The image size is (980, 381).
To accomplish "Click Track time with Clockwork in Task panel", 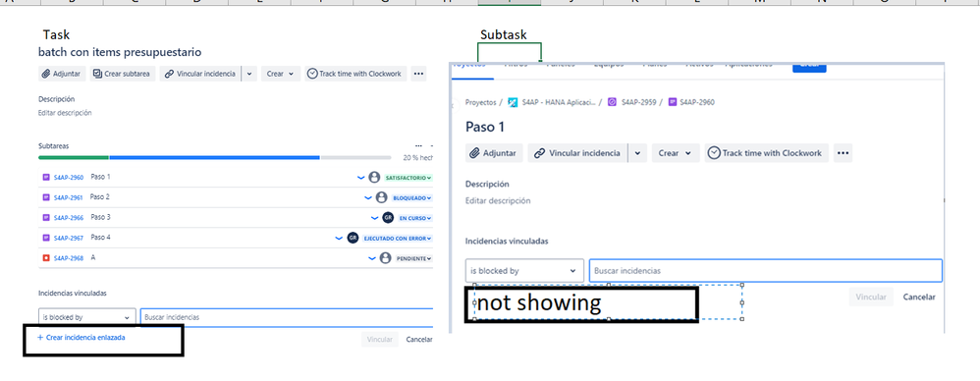I will [x=355, y=74].
